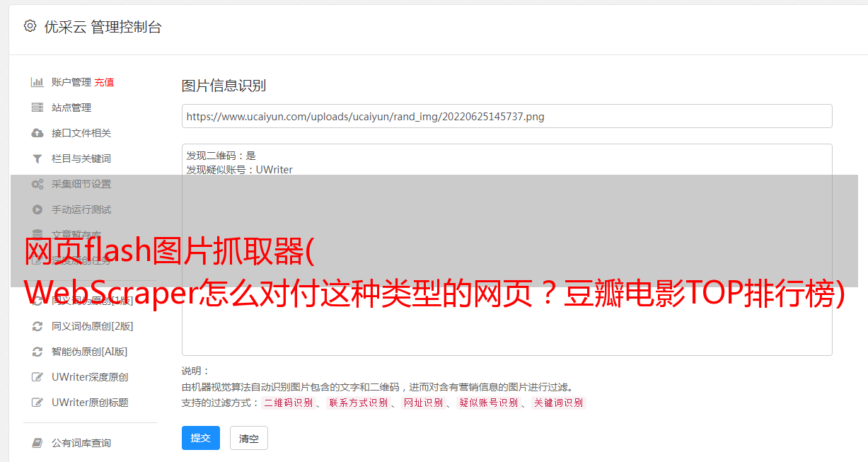Focus the image URL input field
Image resolution: width=868 pixels, height=462 pixels.
pos(507,116)
